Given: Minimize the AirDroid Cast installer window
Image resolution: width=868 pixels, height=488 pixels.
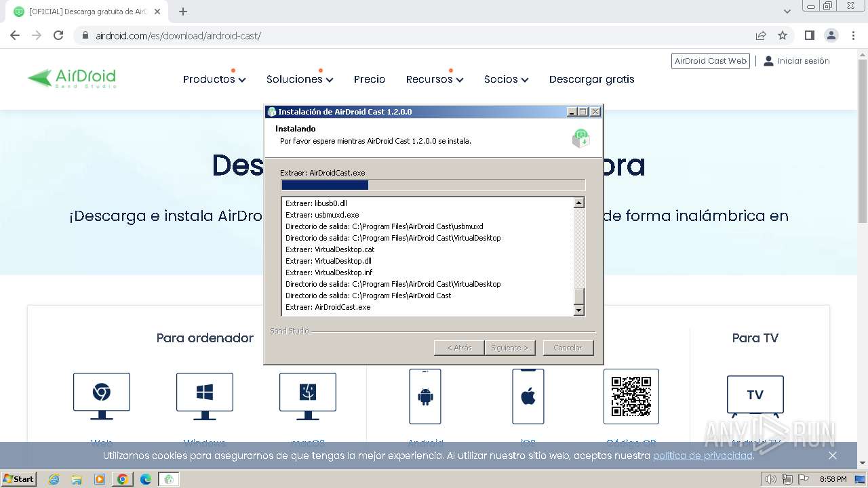Looking at the screenshot, I should [572, 112].
